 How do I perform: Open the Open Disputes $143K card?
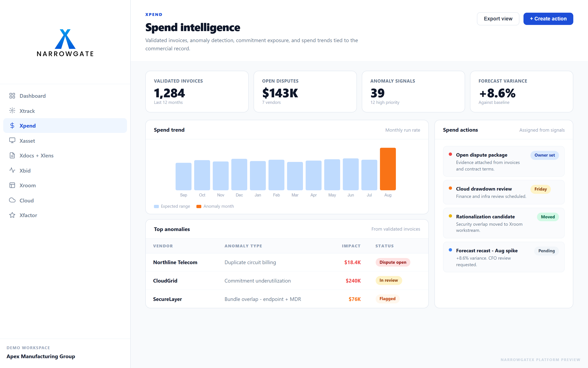coord(305,92)
